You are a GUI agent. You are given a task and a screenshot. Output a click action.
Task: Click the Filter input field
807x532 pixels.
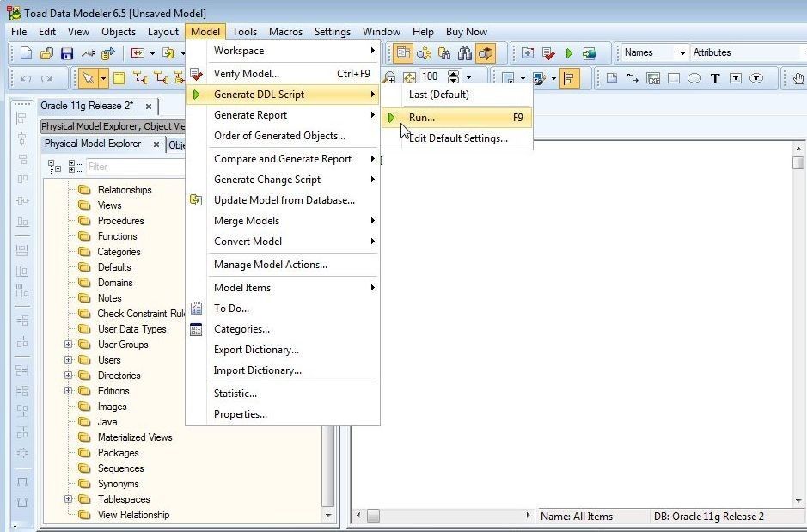135,167
